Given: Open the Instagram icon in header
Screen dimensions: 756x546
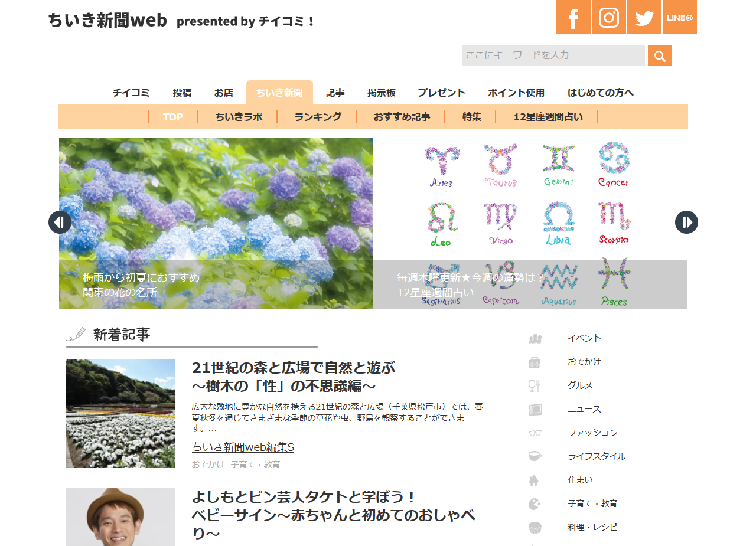Looking at the screenshot, I should coord(609,17).
